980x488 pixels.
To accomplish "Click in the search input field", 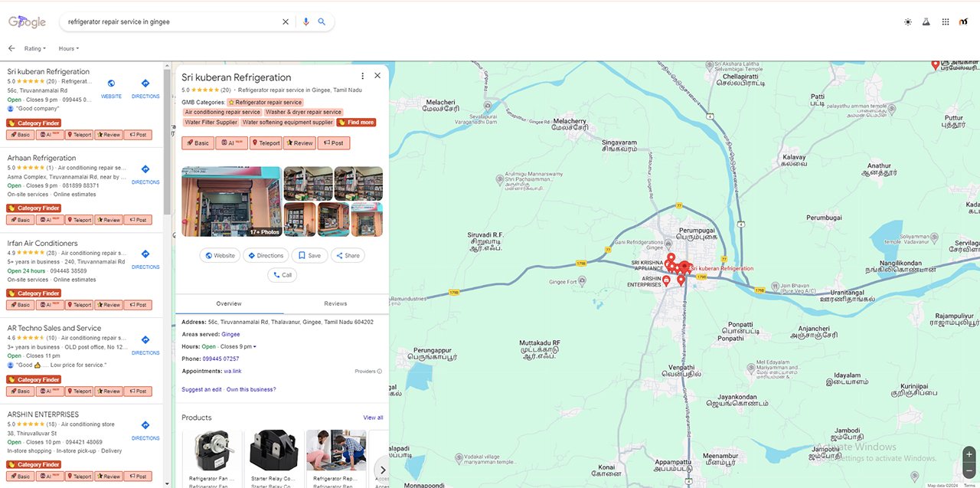I will pos(172,22).
